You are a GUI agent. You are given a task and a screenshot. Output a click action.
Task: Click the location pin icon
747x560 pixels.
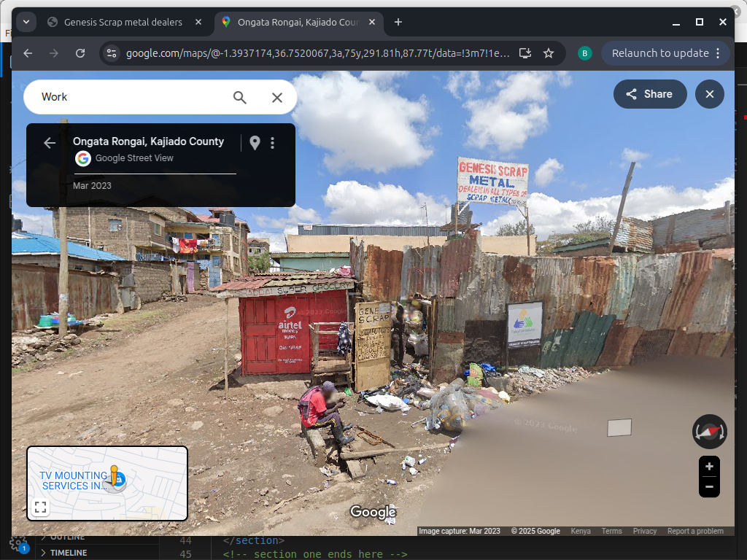pos(255,143)
